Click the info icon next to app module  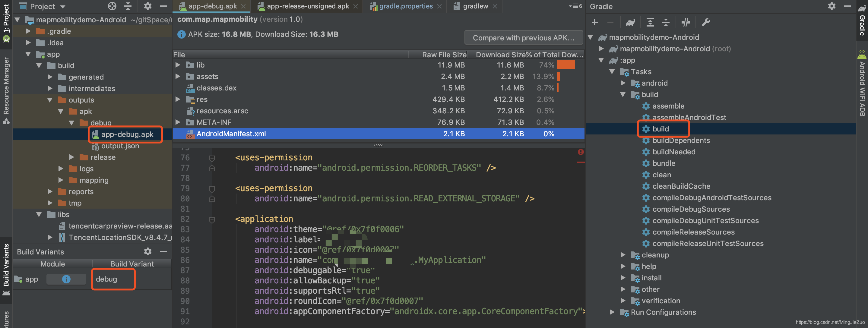tap(66, 279)
